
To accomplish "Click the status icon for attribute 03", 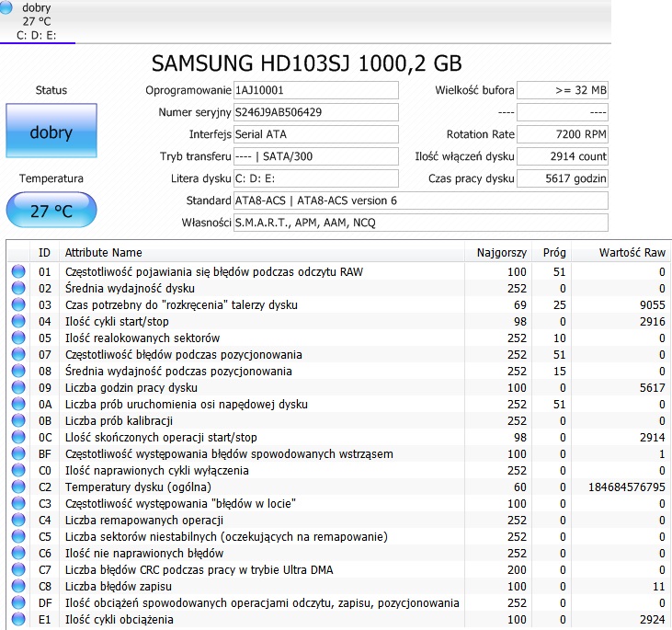I will [18, 305].
